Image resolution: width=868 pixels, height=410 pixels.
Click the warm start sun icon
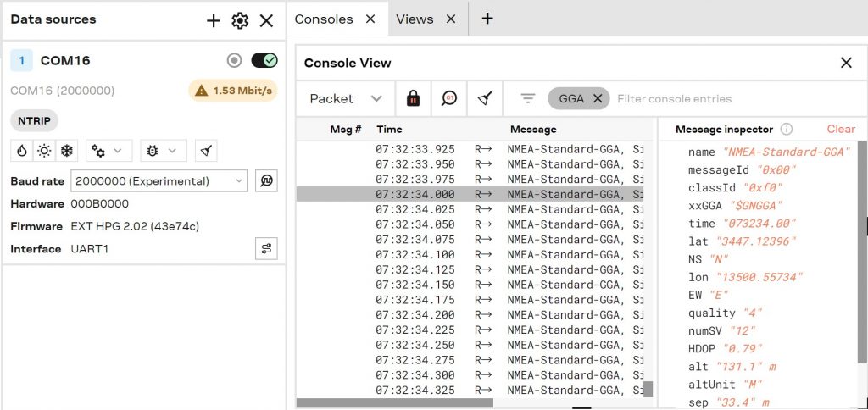pyautogui.click(x=43, y=151)
